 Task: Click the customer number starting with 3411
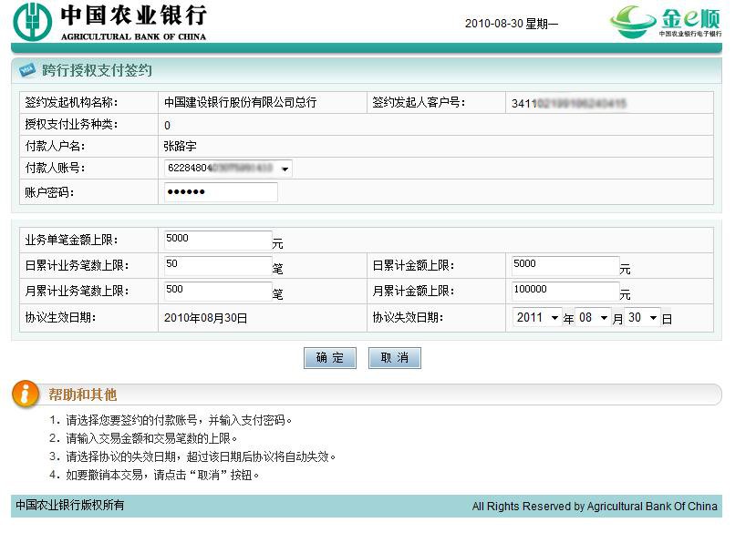569,103
